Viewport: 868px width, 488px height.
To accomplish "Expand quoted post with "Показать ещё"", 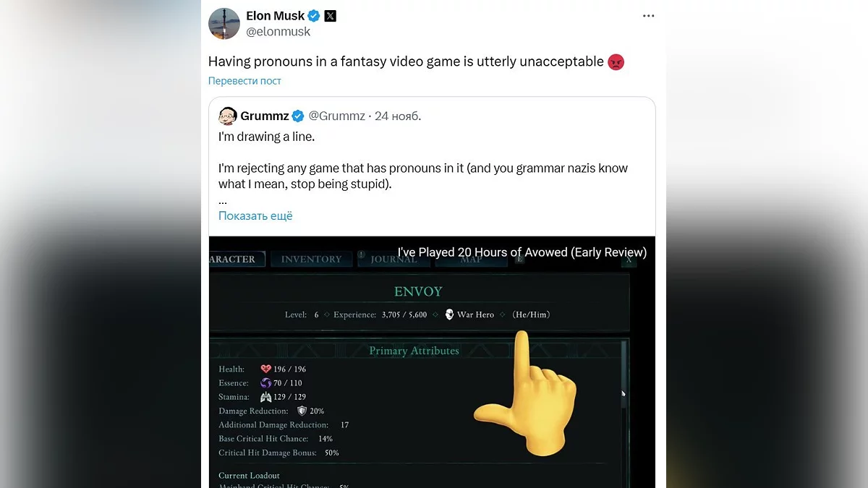I will click(255, 215).
